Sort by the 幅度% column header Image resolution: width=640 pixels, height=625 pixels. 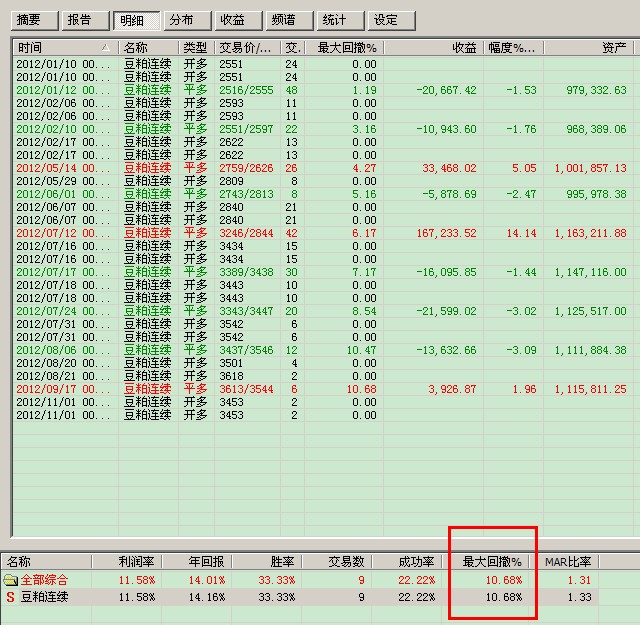coord(514,48)
